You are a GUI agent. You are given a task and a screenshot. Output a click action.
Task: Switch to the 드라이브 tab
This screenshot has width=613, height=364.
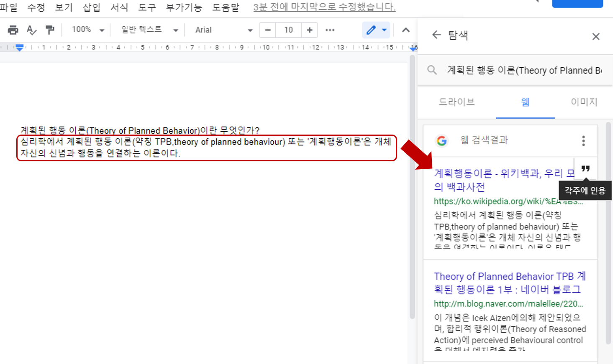click(457, 102)
